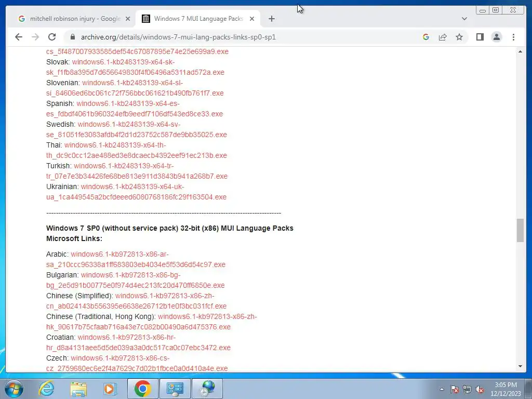Open Chinese (Traditional, Hong Kong) x86 link
The height and width of the screenshot is (399, 532).
point(152,322)
